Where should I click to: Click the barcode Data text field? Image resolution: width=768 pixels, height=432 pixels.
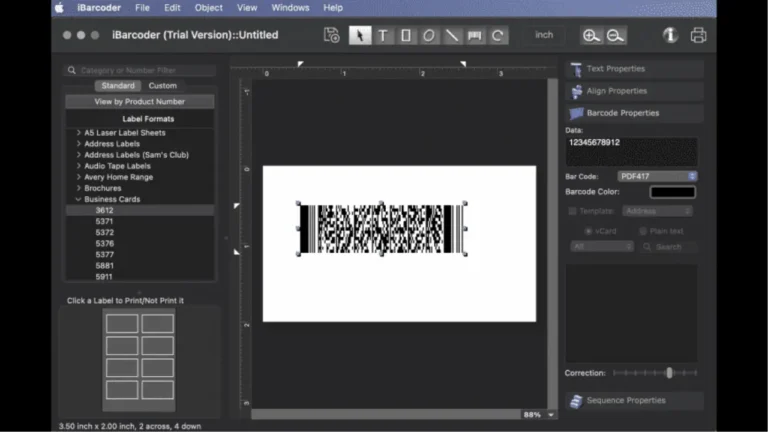pyautogui.click(x=631, y=151)
